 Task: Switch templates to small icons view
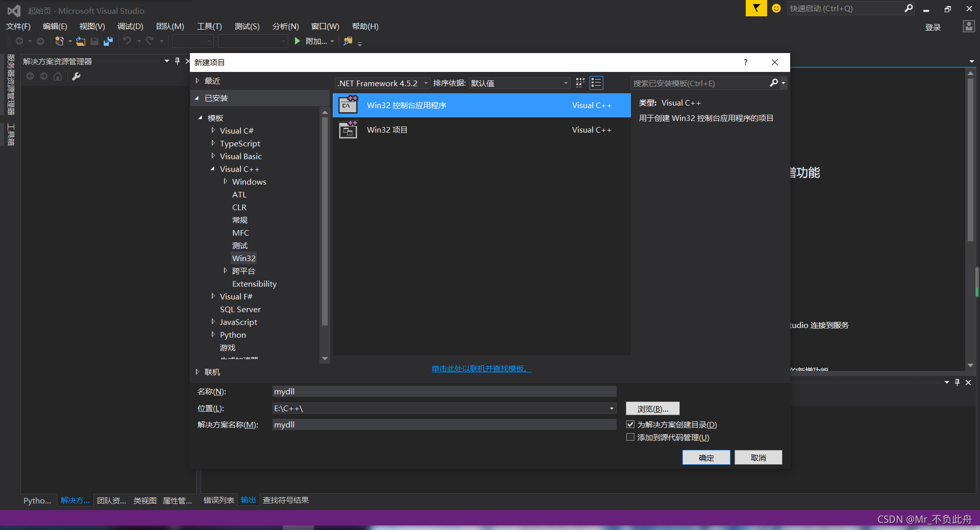click(580, 83)
